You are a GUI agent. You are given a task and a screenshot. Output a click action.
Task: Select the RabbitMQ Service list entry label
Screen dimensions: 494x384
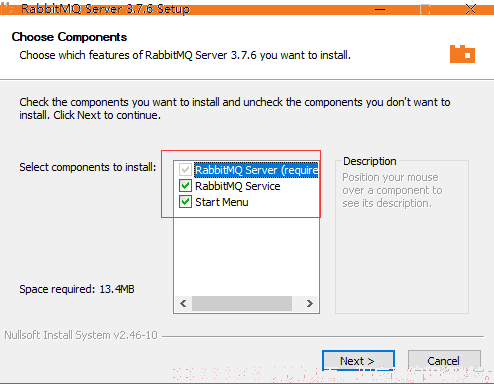238,186
